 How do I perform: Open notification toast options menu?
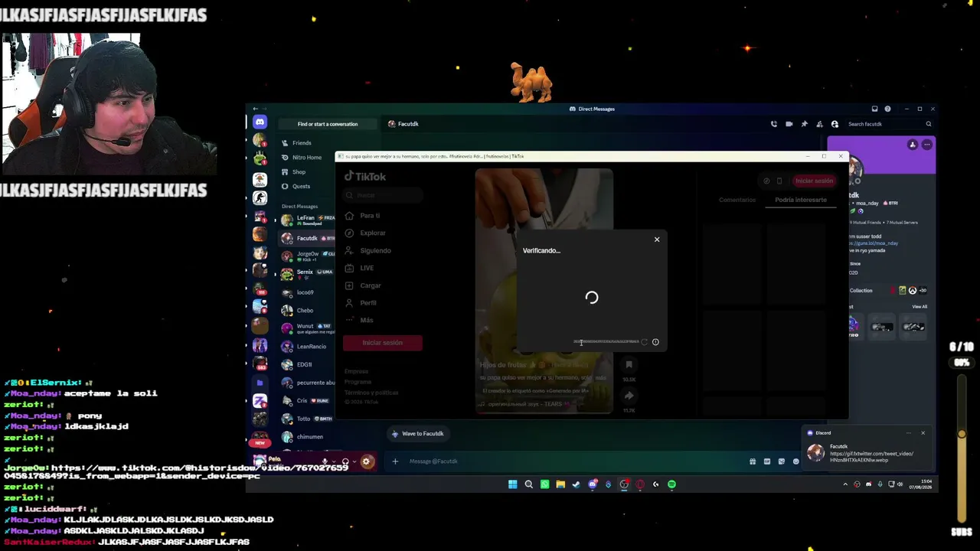[909, 433]
